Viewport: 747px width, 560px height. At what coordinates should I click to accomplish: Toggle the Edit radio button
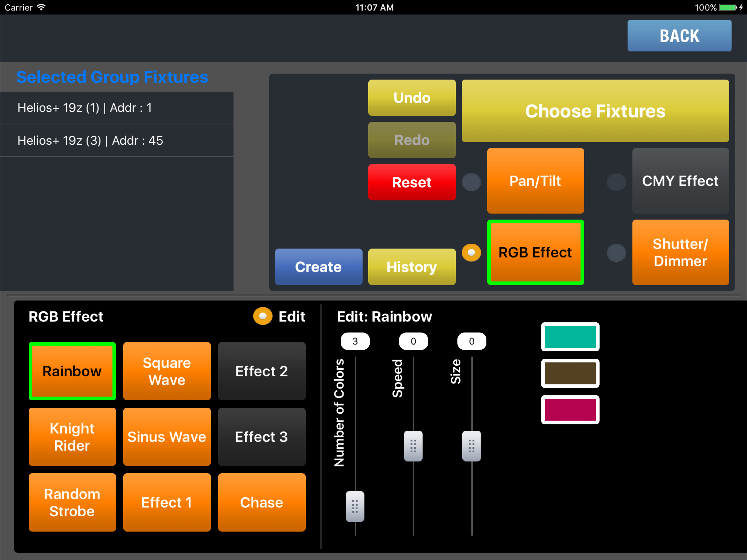pyautogui.click(x=263, y=316)
